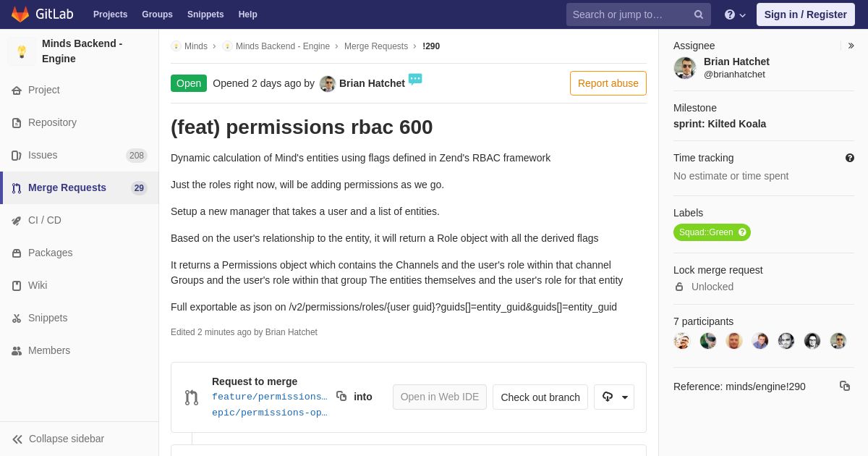Viewport: 868px width, 456px height.
Task: Click the Minds Backend Engine lightbulb avatar
Action: pyautogui.click(x=22, y=51)
